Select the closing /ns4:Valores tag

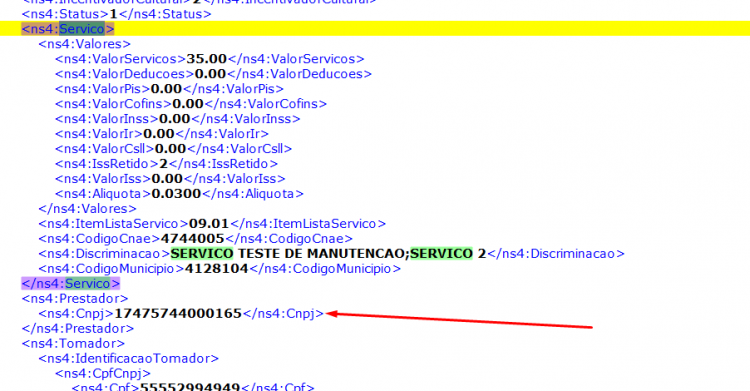(x=88, y=209)
